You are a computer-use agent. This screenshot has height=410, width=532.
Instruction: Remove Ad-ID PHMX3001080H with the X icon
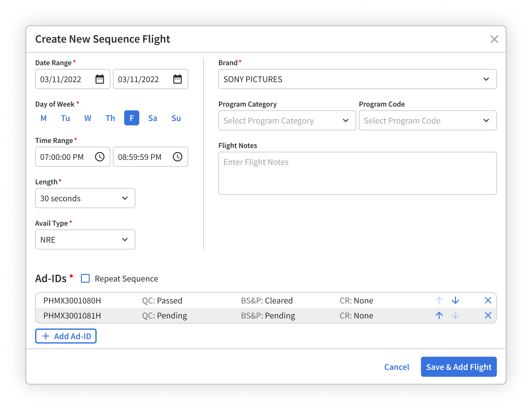[488, 300]
